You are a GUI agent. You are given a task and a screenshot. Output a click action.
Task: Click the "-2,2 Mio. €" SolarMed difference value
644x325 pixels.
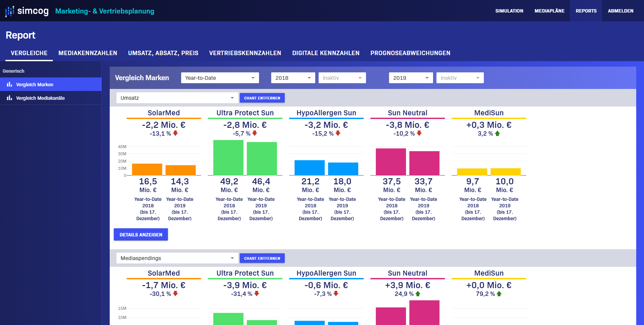(164, 125)
